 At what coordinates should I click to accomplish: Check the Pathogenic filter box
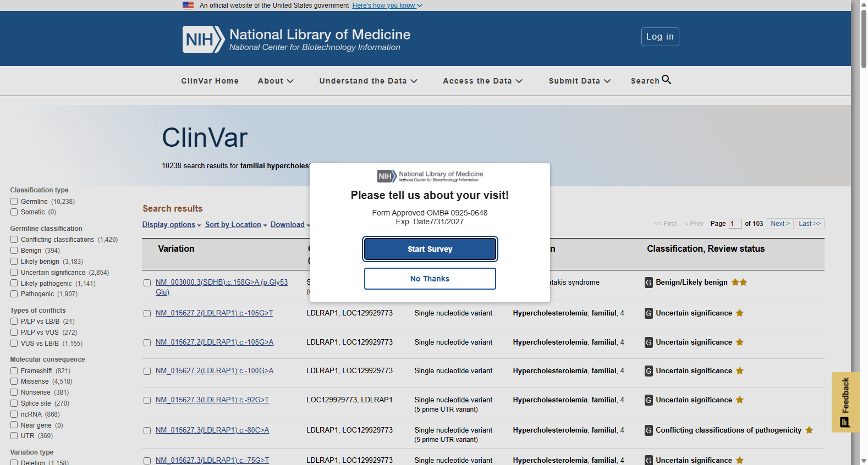(x=14, y=294)
